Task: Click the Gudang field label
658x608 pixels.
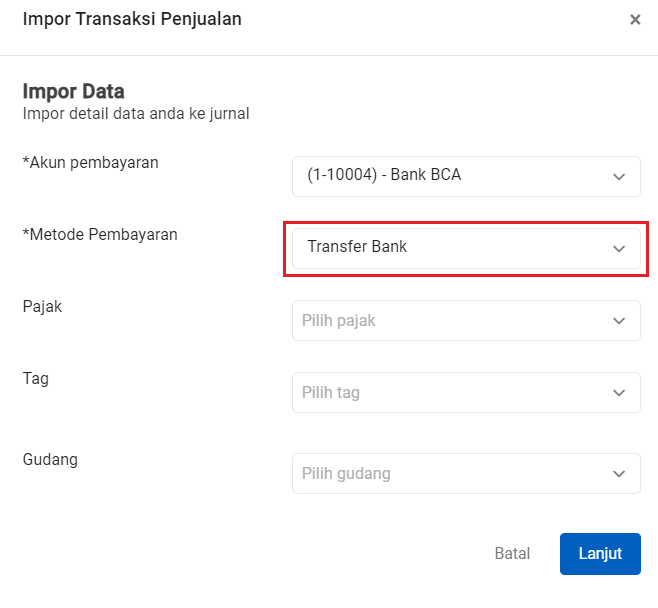Action: (50, 459)
